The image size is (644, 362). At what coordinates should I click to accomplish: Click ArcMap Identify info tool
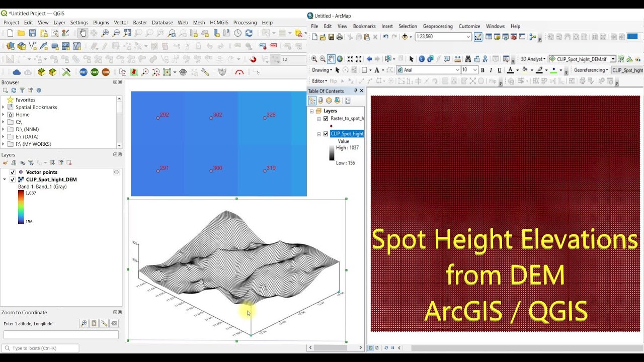(422, 59)
